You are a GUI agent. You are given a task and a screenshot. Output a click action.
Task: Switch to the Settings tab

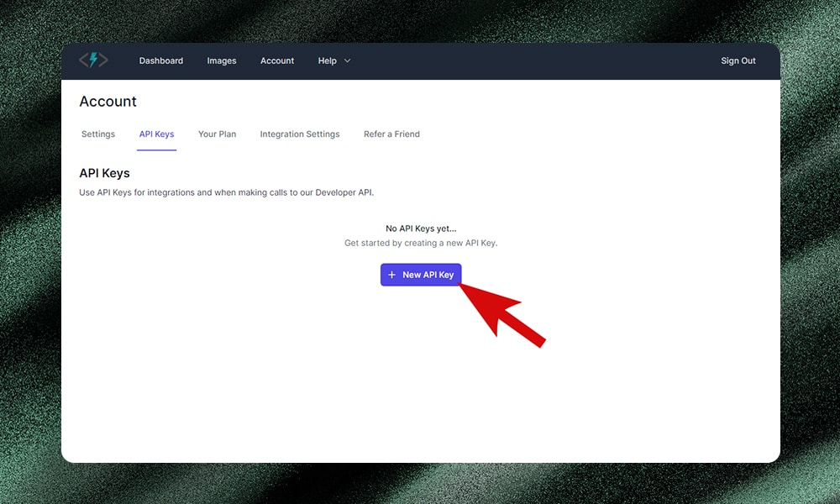point(97,134)
